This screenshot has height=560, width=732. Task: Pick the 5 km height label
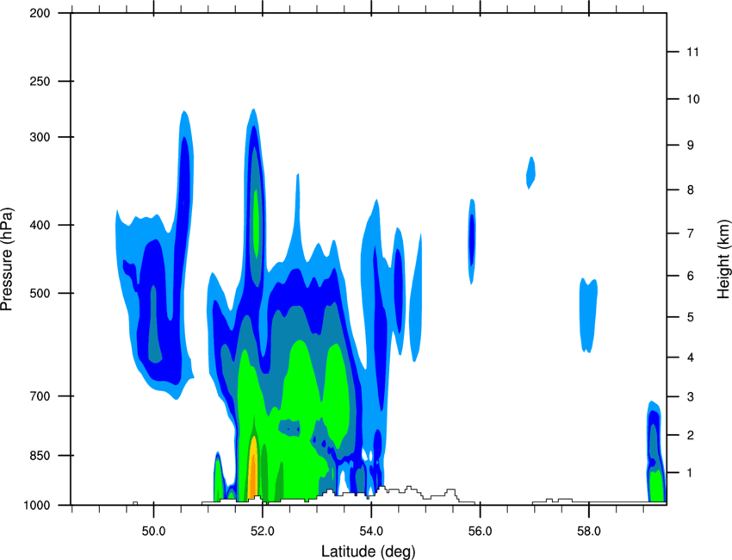click(x=690, y=318)
